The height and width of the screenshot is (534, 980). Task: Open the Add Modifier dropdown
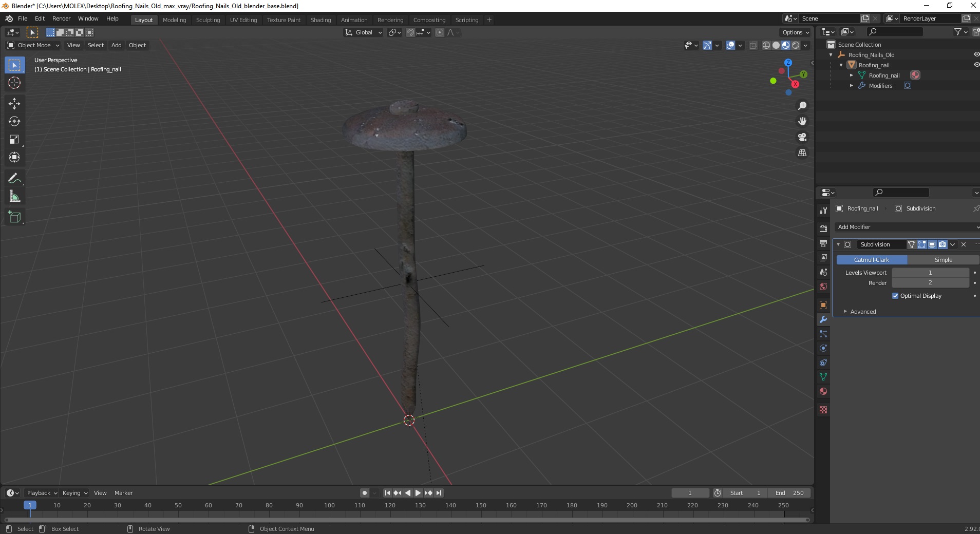pyautogui.click(x=907, y=227)
